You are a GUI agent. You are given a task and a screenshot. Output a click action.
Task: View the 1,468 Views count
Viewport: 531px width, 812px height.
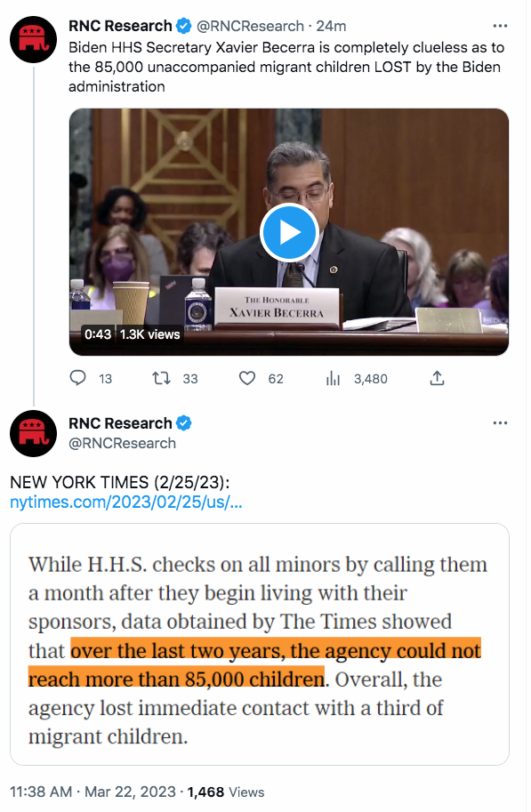[x=225, y=792]
